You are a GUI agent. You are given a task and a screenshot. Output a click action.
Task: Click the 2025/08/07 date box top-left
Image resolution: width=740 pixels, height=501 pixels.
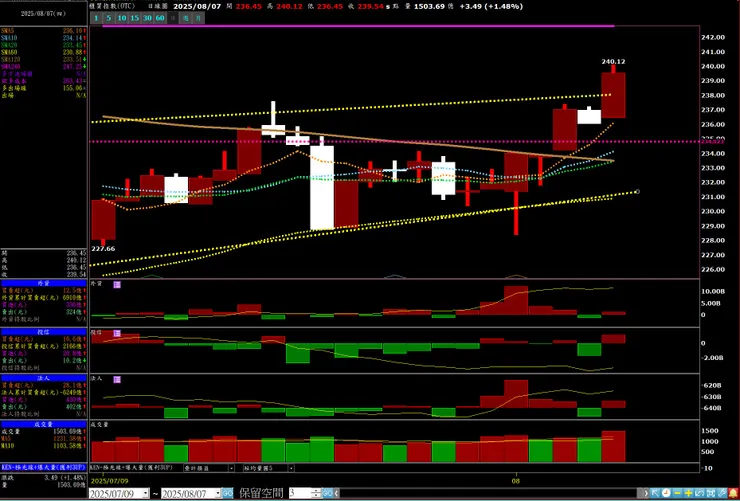(43, 14)
